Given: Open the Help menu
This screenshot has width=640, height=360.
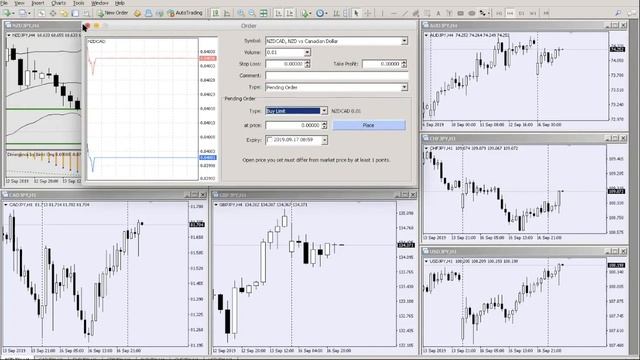Looking at the screenshot, I should coord(120,3).
